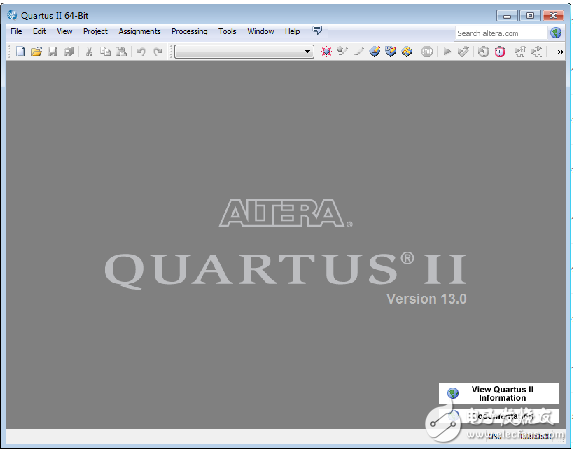Click the yellow chip planner icon
573x451 pixels.
pos(407,52)
